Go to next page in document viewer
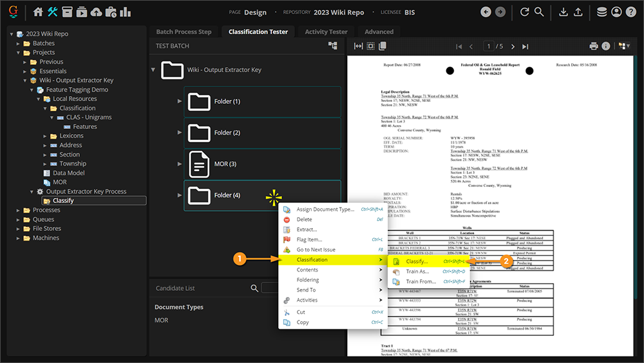644x363 pixels. point(513,46)
